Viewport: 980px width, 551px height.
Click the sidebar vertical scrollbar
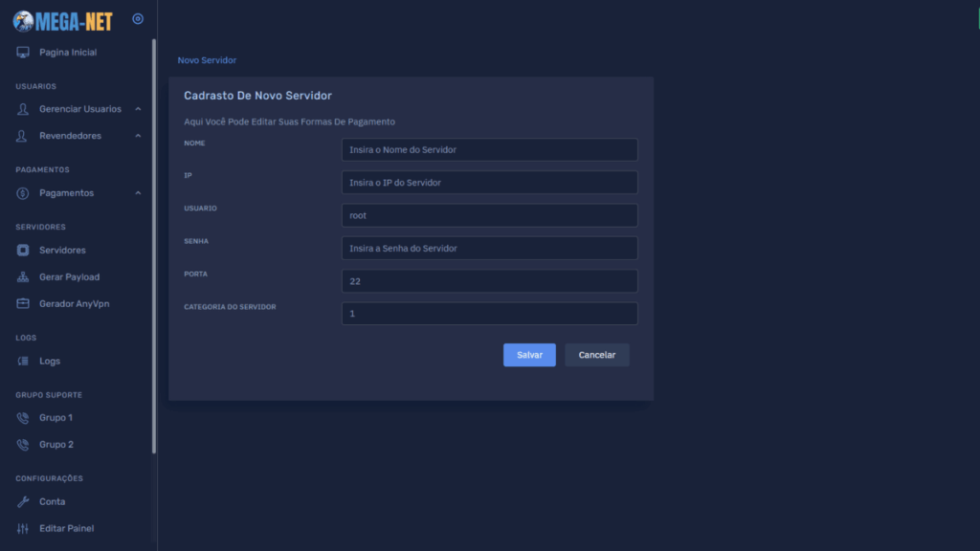(x=154, y=246)
